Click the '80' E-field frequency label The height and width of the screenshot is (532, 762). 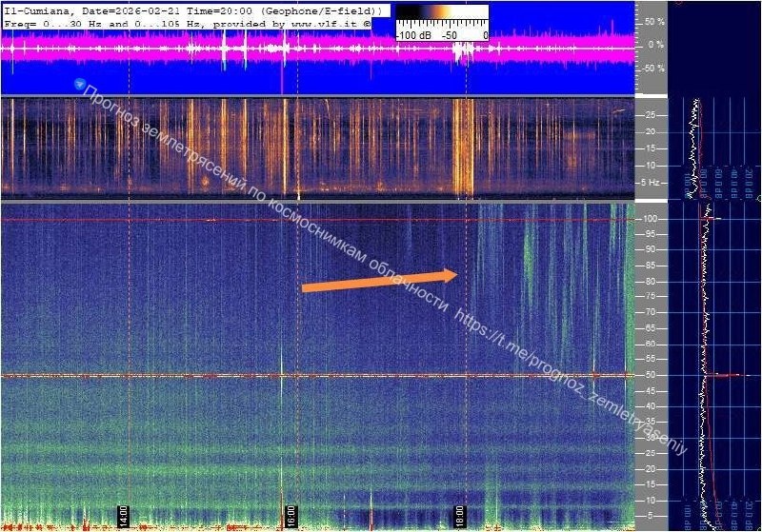click(651, 282)
